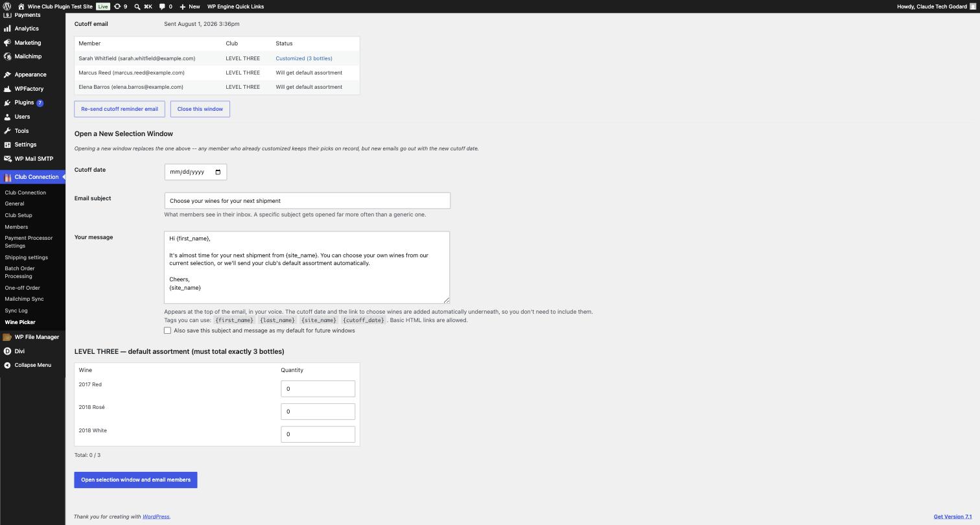Click the Collapse Menu arrow icon
980x525 pixels.
[7, 365]
